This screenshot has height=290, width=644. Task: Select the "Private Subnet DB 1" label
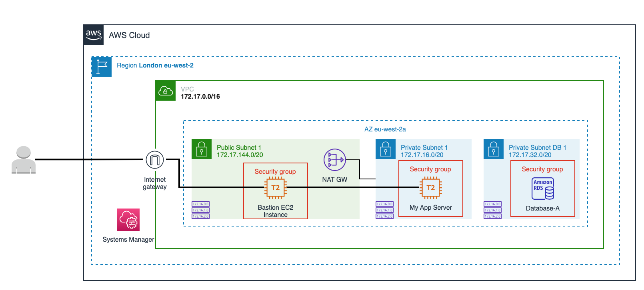[x=538, y=147]
